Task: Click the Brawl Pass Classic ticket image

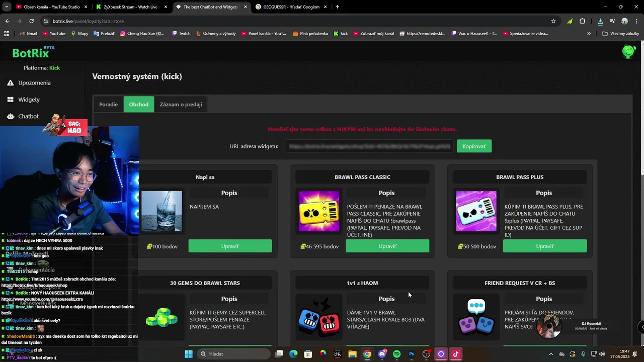Action: [x=319, y=211]
